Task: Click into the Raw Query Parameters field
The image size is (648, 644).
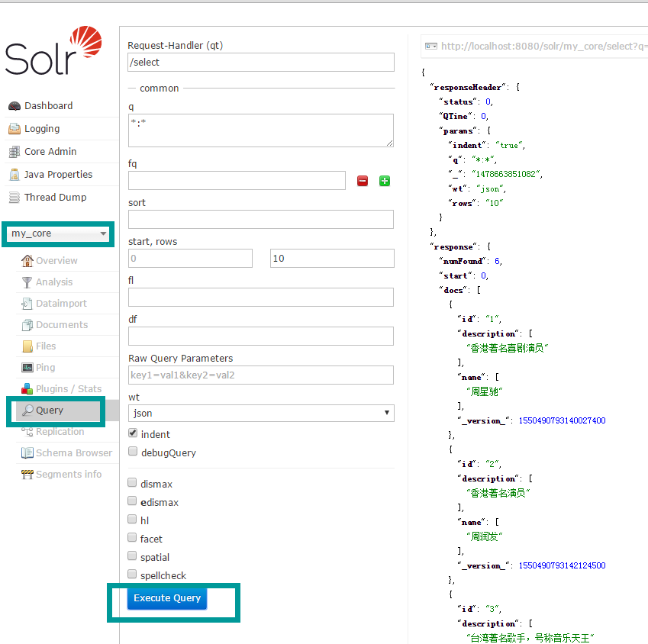Action: 261,375
